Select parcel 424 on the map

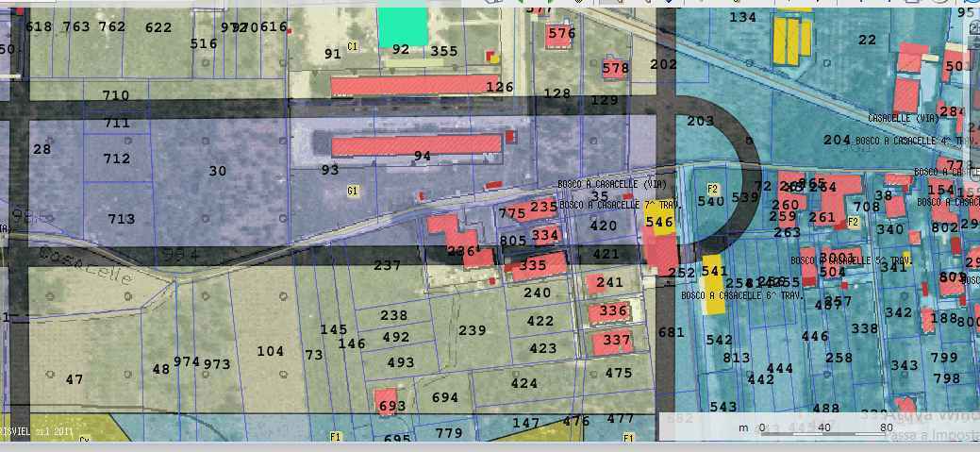[x=523, y=384]
